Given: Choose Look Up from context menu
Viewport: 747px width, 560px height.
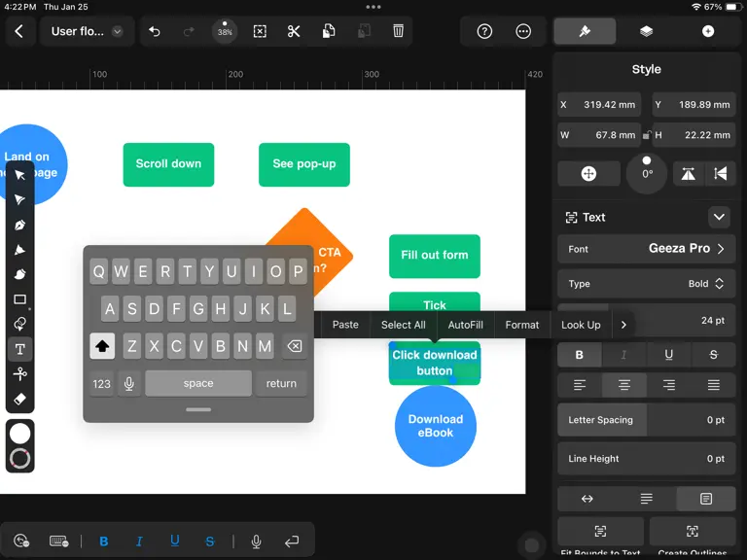Looking at the screenshot, I should tap(581, 325).
